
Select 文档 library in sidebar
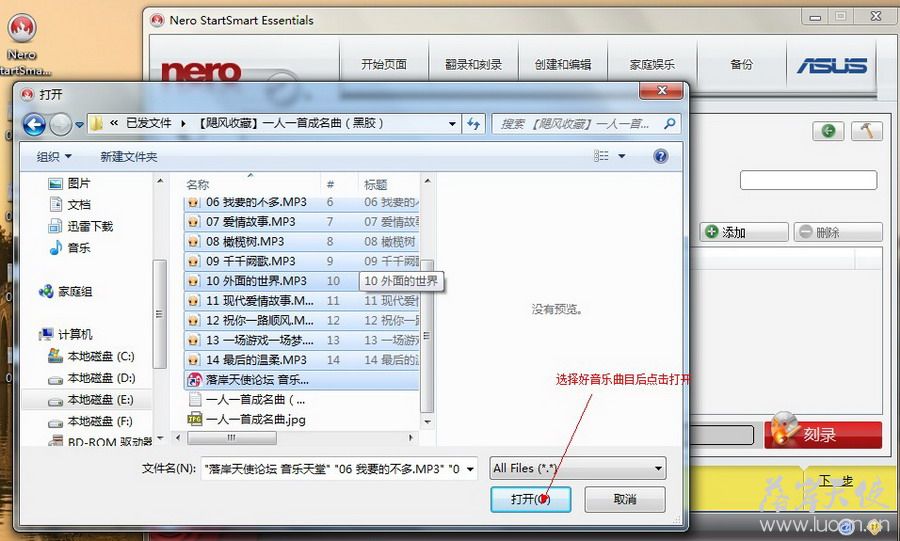70,204
